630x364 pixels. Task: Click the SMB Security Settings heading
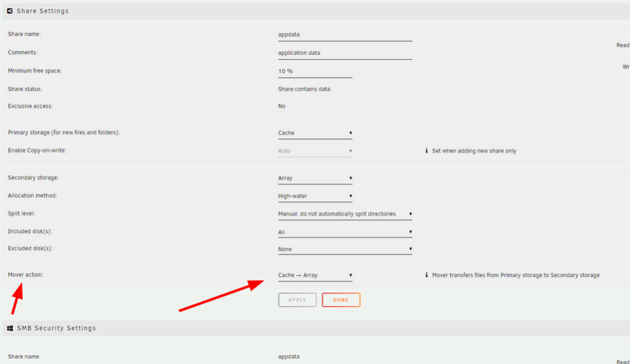57,328
